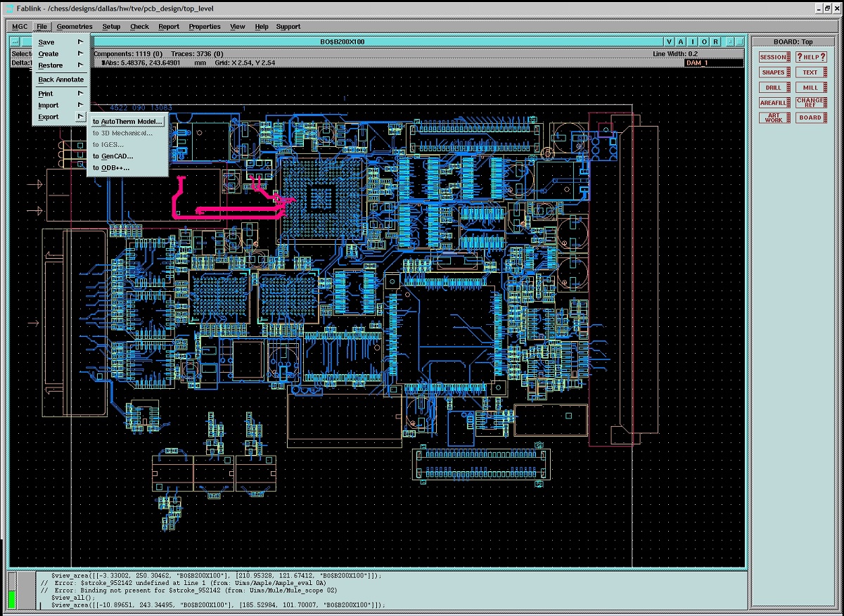
Task: Open the AREAFILL tool
Action: click(x=774, y=102)
